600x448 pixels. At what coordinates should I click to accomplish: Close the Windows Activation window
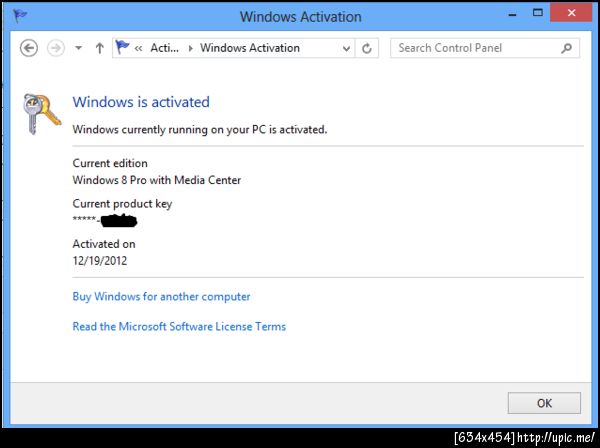pyautogui.click(x=571, y=13)
